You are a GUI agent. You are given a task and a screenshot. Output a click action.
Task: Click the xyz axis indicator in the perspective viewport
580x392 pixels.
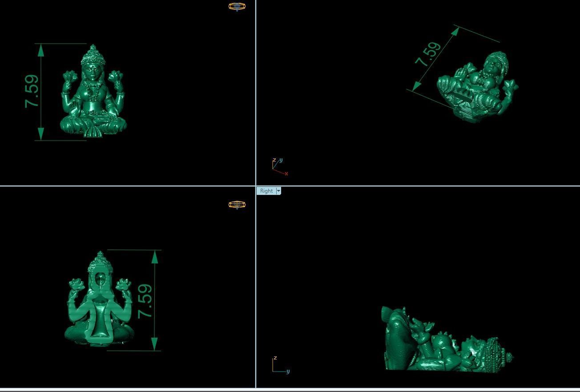point(280,166)
